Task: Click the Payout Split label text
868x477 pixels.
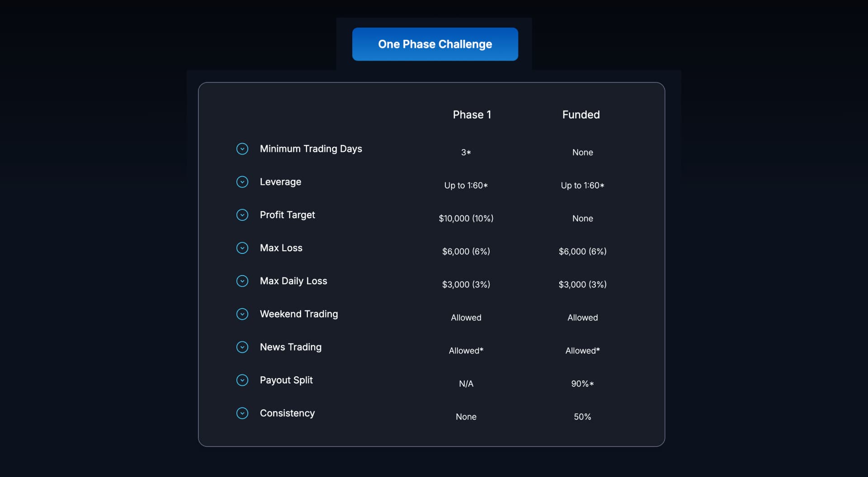Action: click(x=286, y=380)
